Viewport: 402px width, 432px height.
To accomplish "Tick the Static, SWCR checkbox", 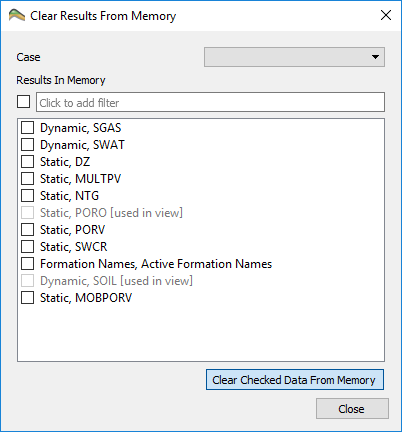I will point(27,247).
